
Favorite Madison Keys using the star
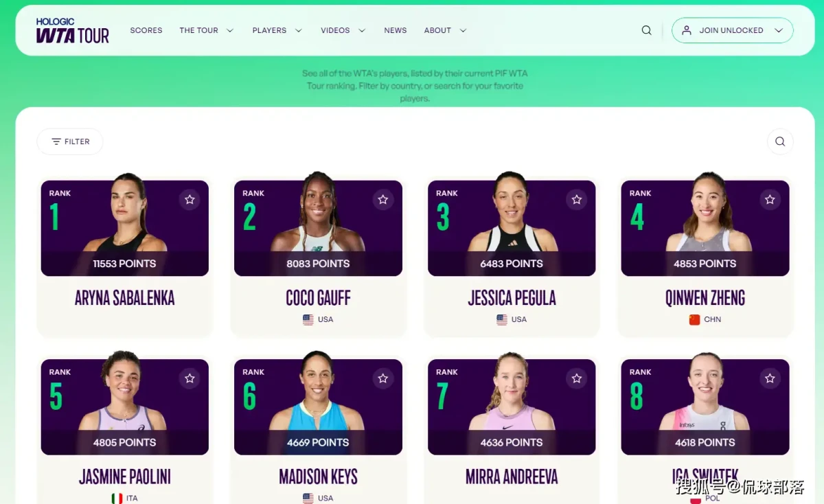coord(383,378)
